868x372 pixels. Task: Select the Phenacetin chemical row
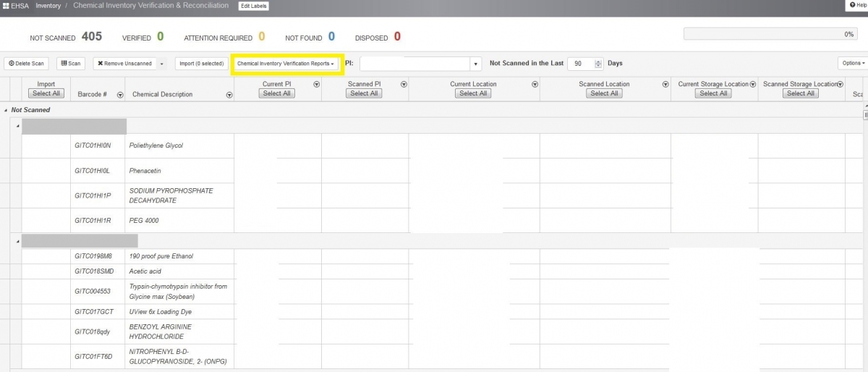pos(145,171)
